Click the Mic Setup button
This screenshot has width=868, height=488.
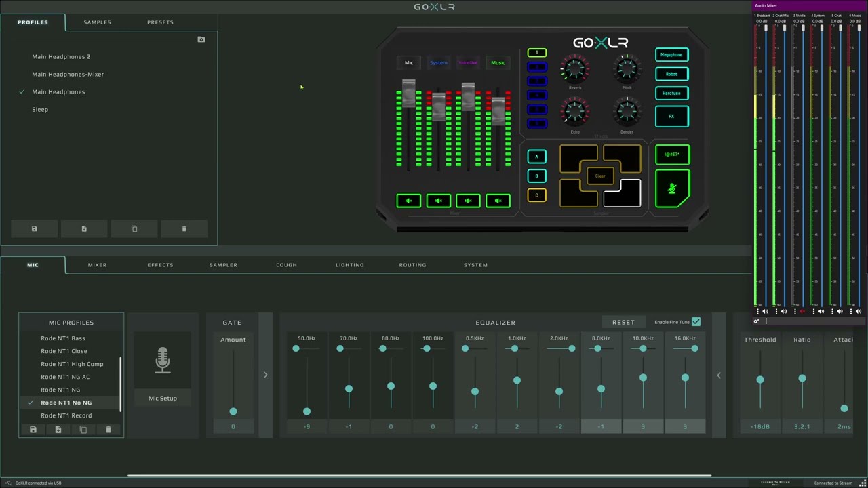coord(163,398)
